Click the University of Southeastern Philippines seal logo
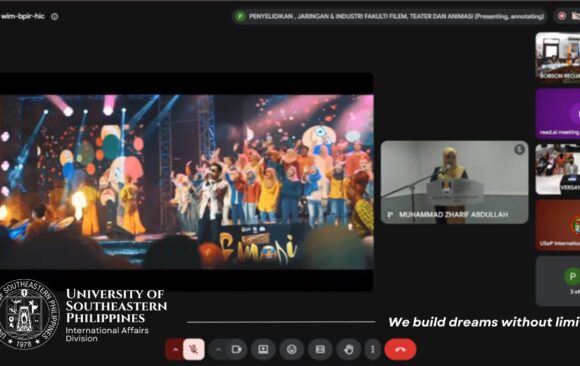This screenshot has width=580, height=366. [29, 314]
